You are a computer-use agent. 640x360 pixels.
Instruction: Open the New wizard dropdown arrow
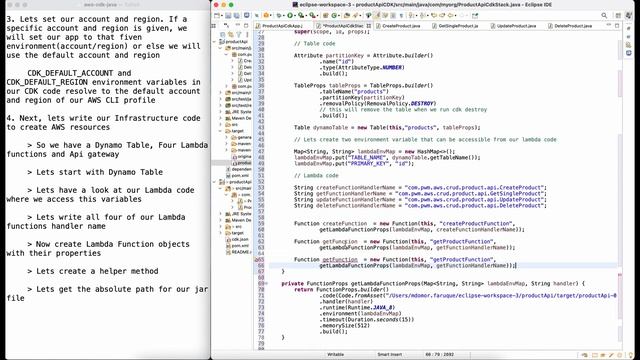click(x=222, y=16)
